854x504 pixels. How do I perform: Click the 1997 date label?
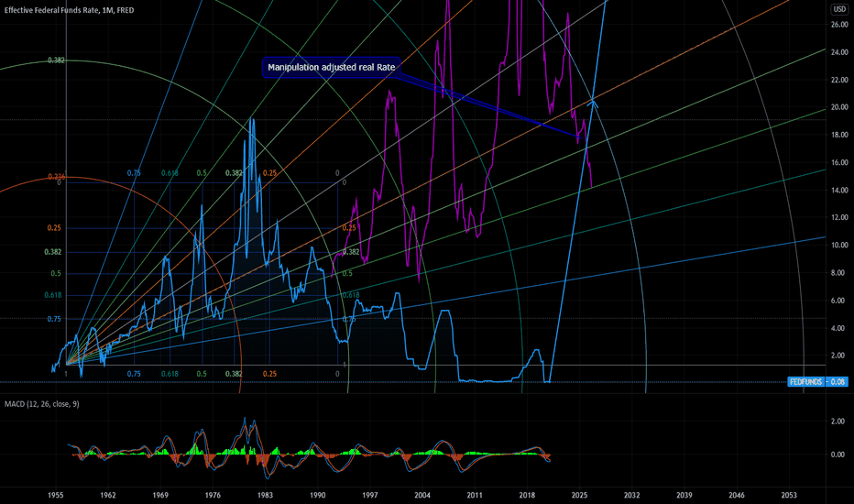pos(370,495)
